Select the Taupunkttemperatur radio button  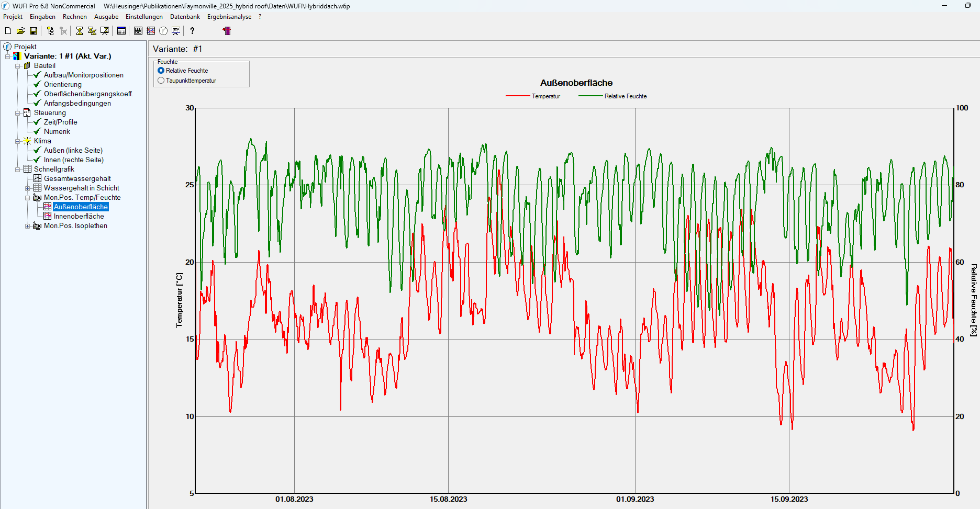pos(161,81)
